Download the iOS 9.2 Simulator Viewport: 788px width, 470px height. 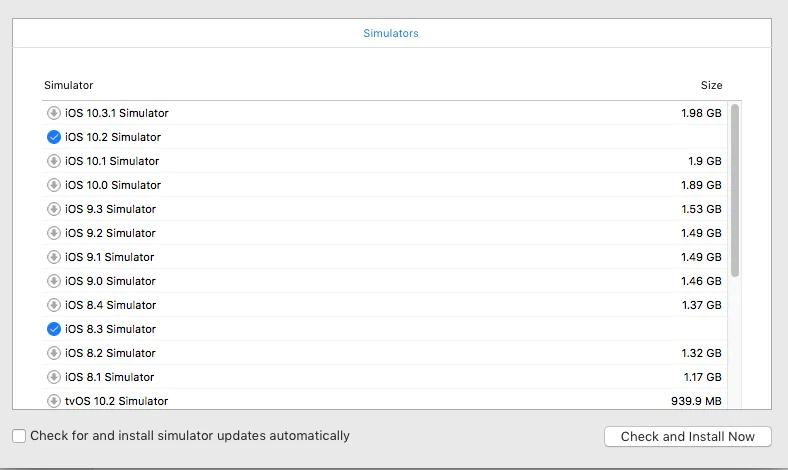54,233
